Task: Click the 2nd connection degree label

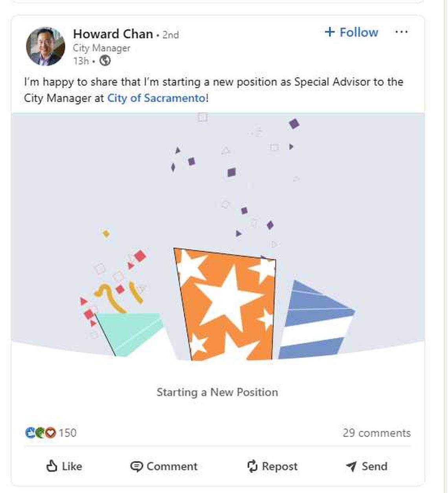Action: (x=170, y=35)
